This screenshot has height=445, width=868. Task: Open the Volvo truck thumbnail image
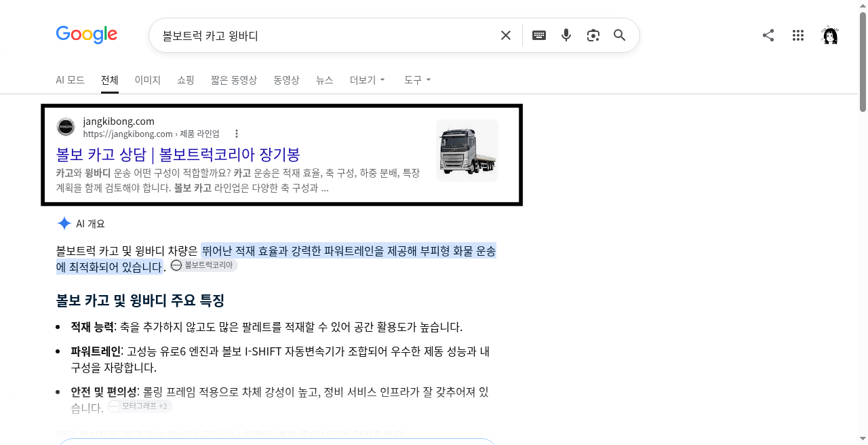[467, 151]
